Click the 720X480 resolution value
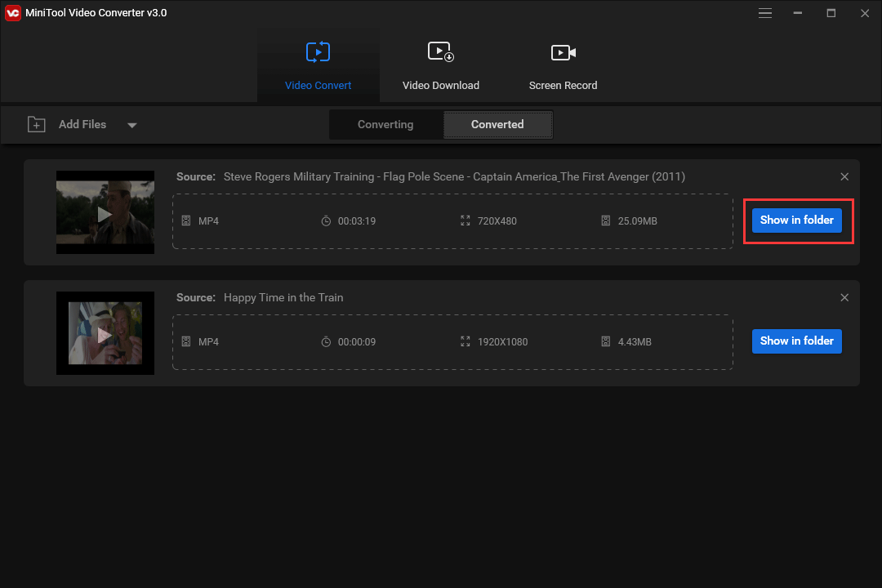 pos(497,221)
